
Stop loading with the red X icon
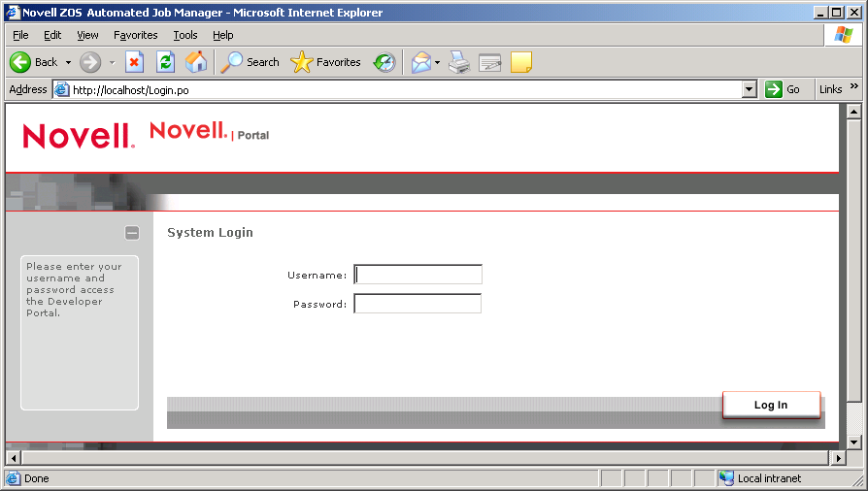134,62
